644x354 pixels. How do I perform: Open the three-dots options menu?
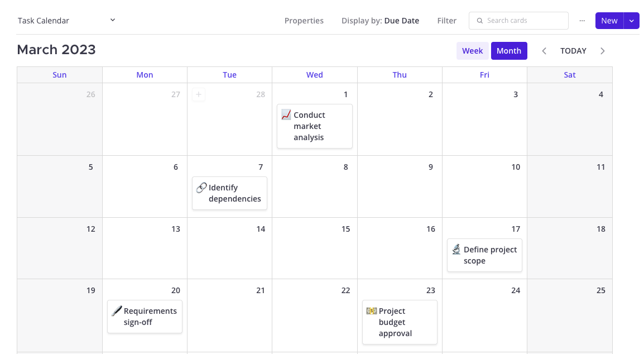(582, 21)
